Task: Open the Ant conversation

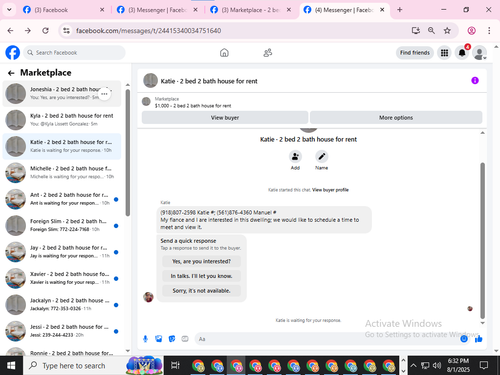Action: (62, 199)
